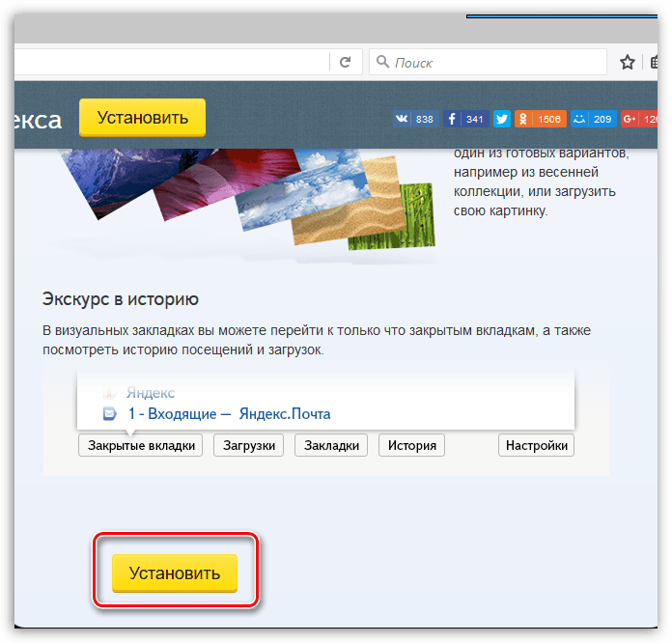Open the 1 - Входящие Яндекс.Почта link
Screen dimensions: 672x643
click(229, 413)
